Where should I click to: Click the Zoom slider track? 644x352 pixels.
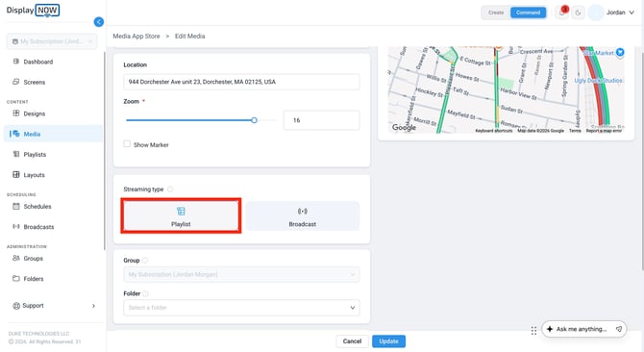click(201, 120)
